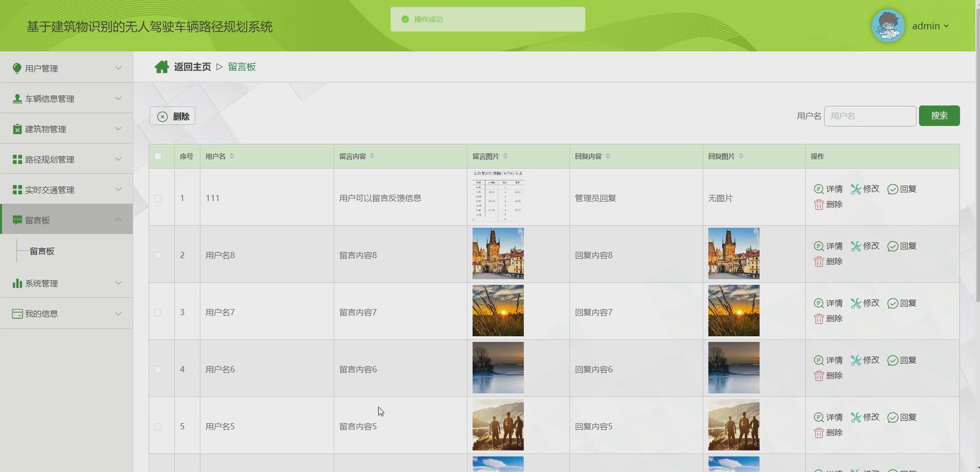Delete row 111 via trash 删除

[x=828, y=204]
